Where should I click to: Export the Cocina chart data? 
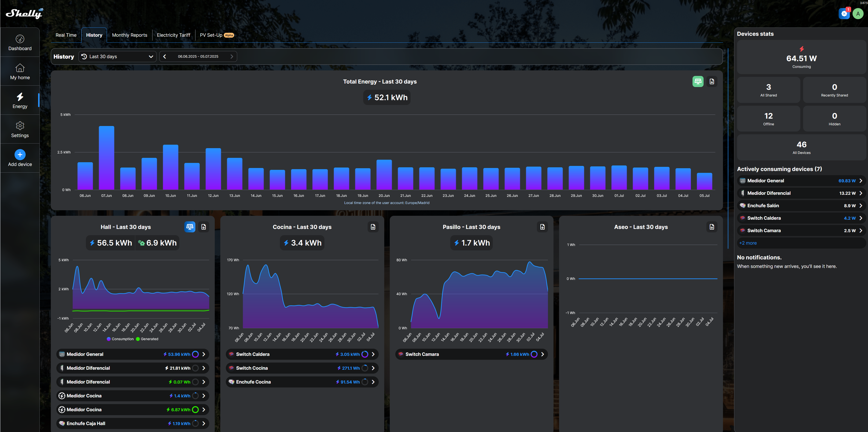pos(373,227)
